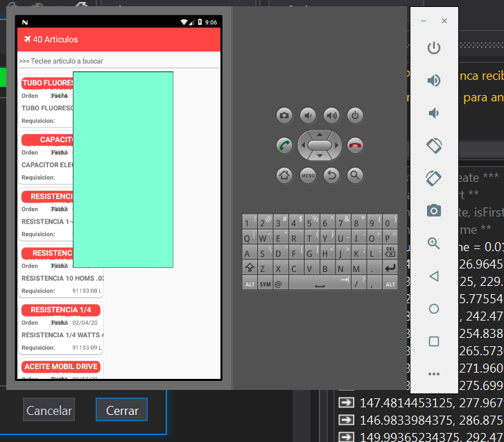Click output row arrow icon beside 146.9833984375
The height and width of the screenshot is (442, 504).
pyautogui.click(x=347, y=420)
